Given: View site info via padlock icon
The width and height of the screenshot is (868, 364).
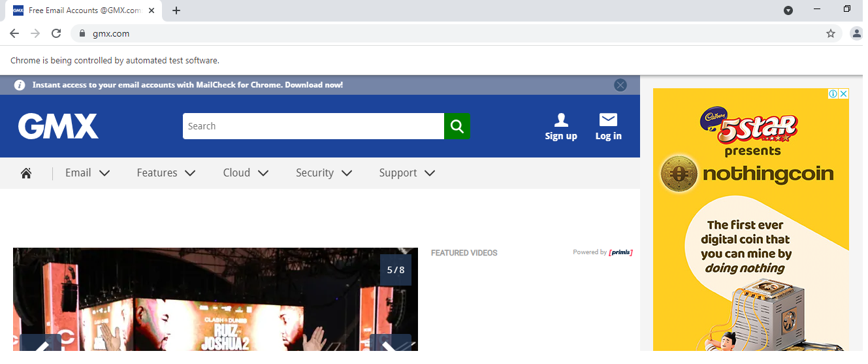Looking at the screenshot, I should coord(82,33).
